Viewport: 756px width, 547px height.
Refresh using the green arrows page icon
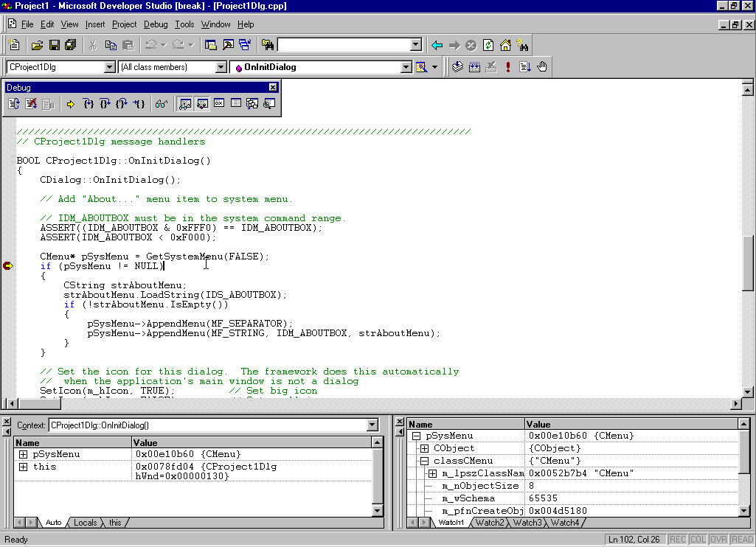pyautogui.click(x=488, y=45)
